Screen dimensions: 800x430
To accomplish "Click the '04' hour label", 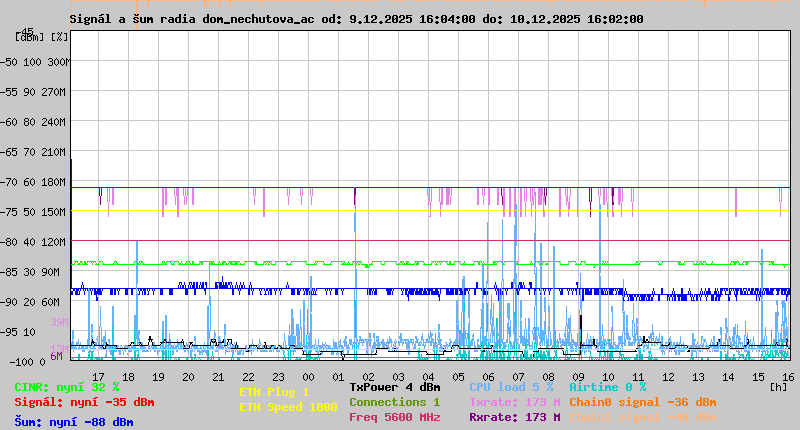I will (x=428, y=377).
